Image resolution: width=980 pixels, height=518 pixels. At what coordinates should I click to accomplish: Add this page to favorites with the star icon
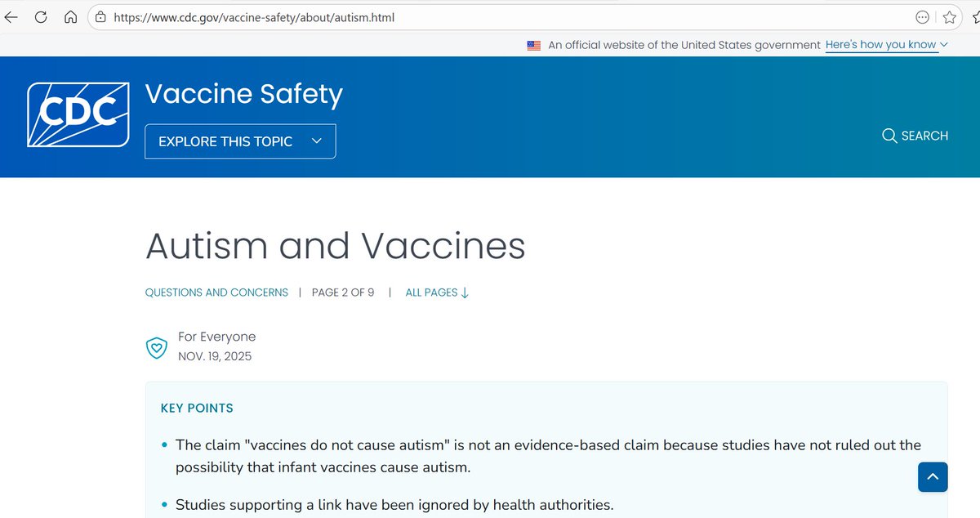click(x=950, y=17)
